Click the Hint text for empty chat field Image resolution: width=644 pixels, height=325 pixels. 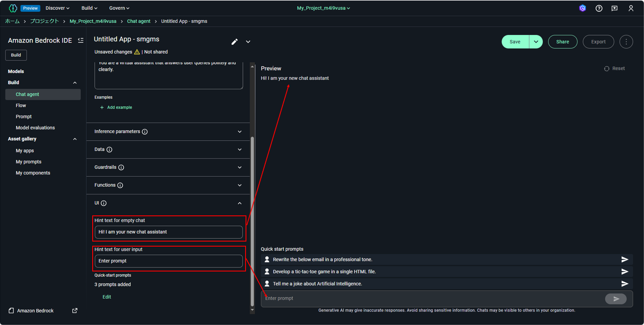(x=168, y=232)
